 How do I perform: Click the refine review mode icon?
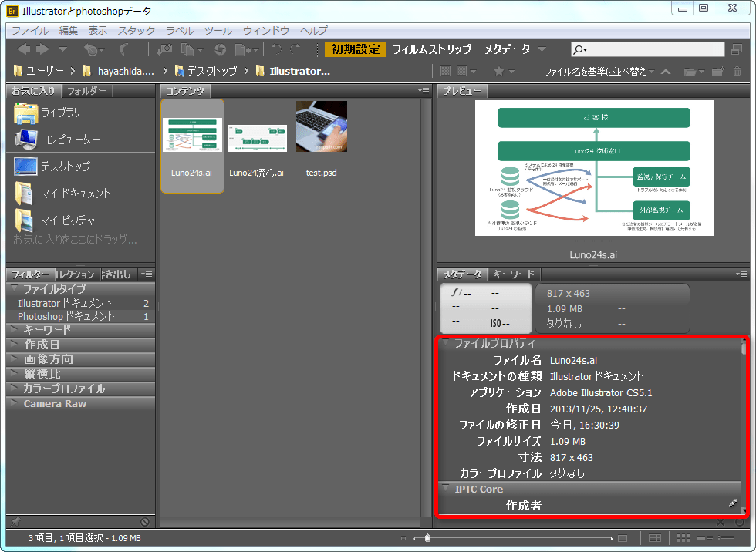tap(191, 49)
